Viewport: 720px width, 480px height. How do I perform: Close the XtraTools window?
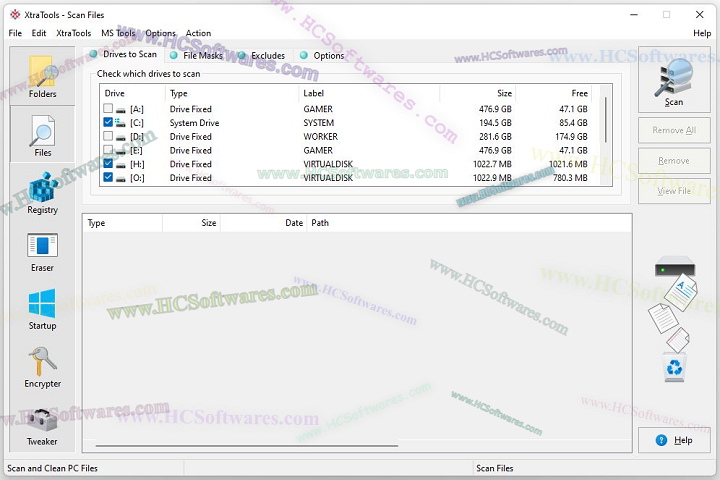tap(699, 15)
